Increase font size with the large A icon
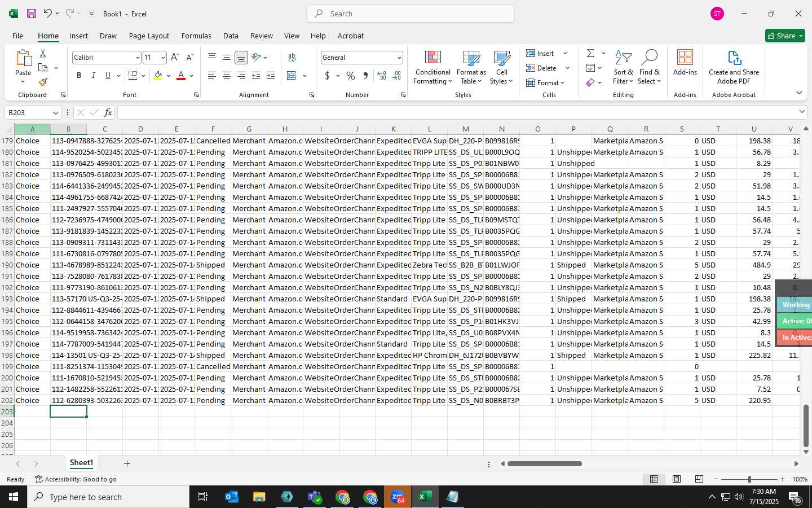The image size is (812, 508). (x=175, y=58)
